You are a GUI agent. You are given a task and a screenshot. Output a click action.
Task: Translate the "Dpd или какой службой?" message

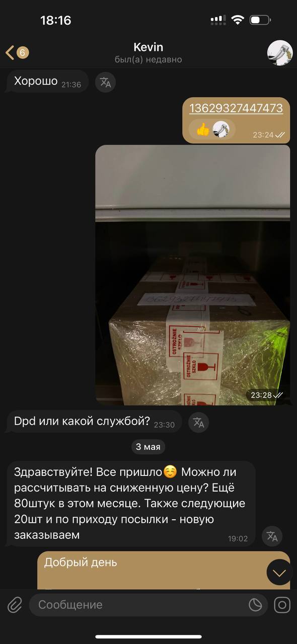click(198, 422)
